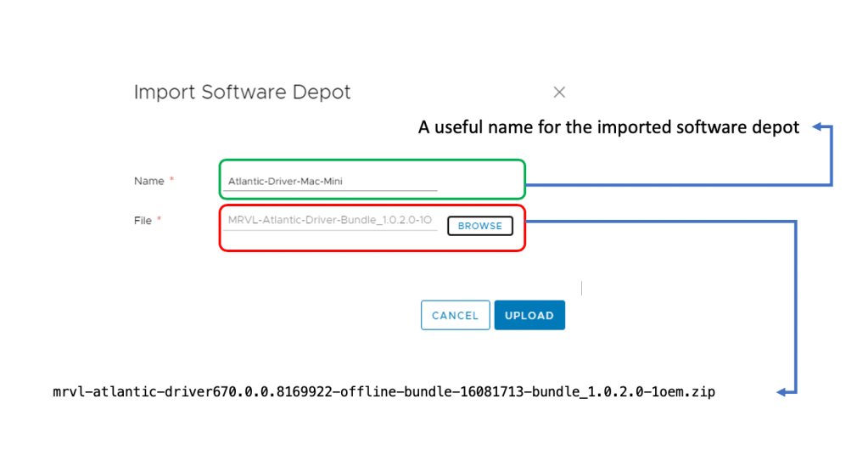This screenshot has width=868, height=472.
Task: Click the red asterisk beside File
Action: point(159,220)
